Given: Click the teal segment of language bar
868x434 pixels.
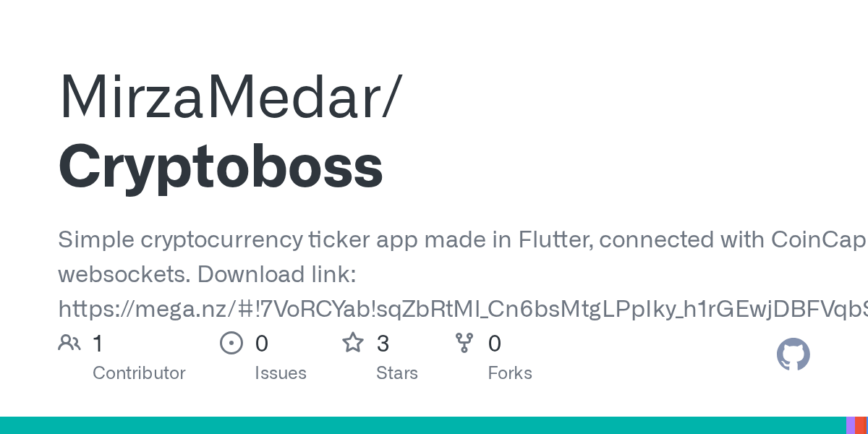Looking at the screenshot, I should [x=420, y=425].
